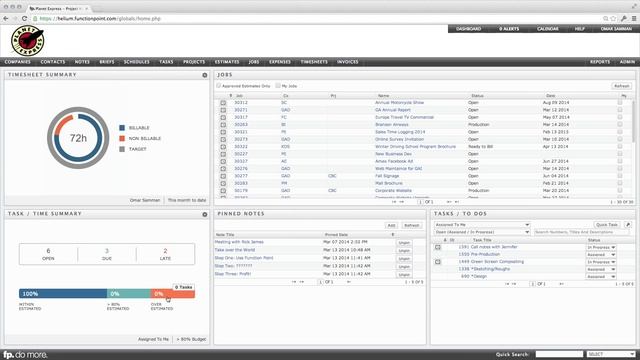
Task: Click the 100% within estimated bar segment
Action: [x=63, y=293]
